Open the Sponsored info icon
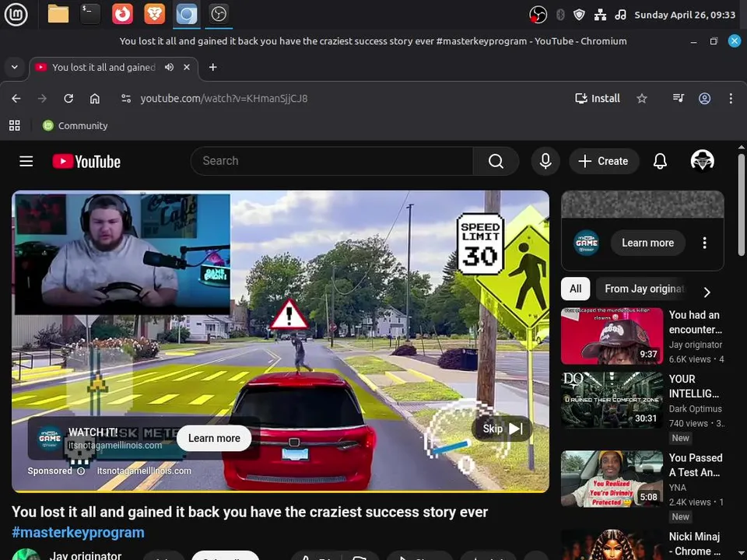Screen dimensions: 747x560 tap(81, 471)
